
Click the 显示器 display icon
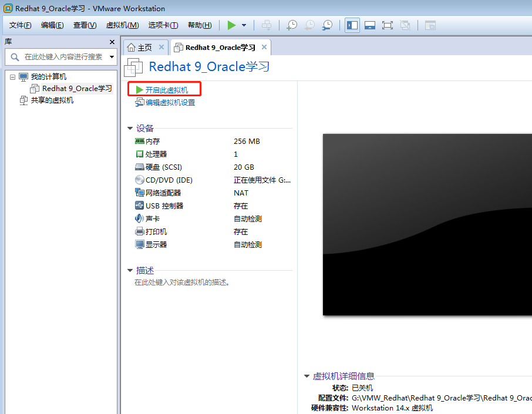click(x=139, y=244)
